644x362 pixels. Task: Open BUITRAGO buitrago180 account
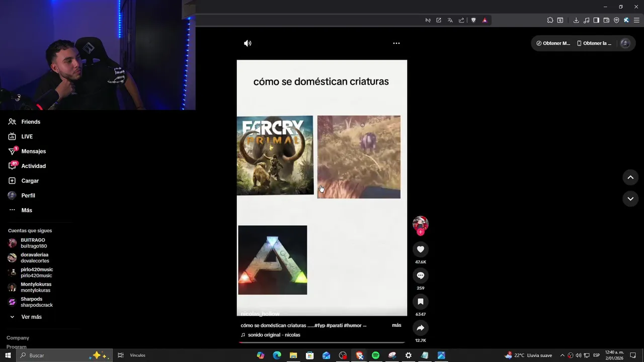[28, 243]
